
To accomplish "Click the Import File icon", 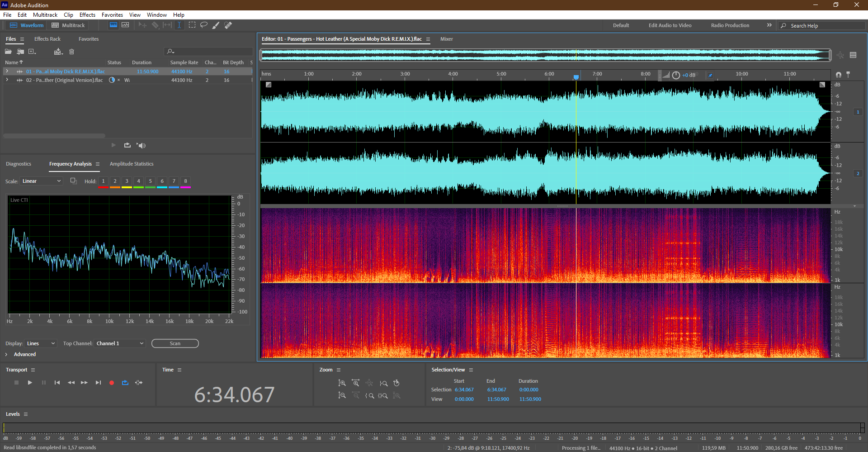I will (x=20, y=52).
